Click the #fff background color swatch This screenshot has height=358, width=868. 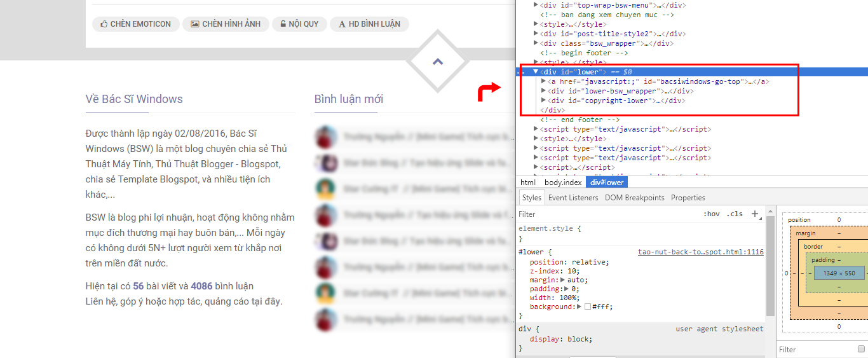point(587,306)
